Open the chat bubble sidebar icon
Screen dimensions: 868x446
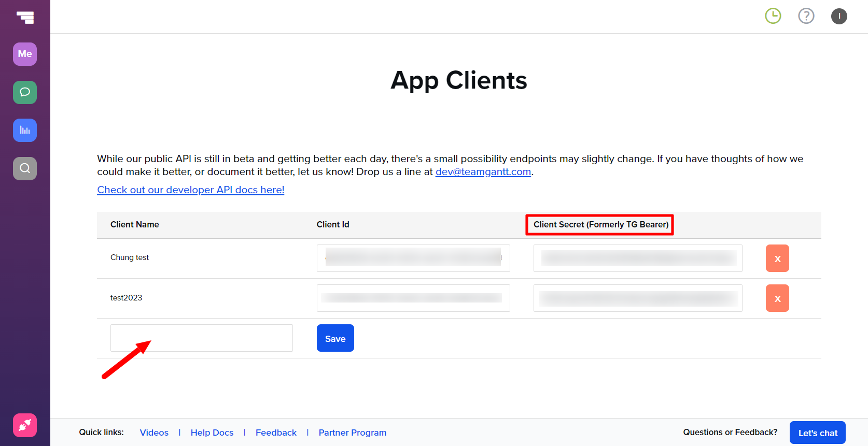pyautogui.click(x=25, y=92)
